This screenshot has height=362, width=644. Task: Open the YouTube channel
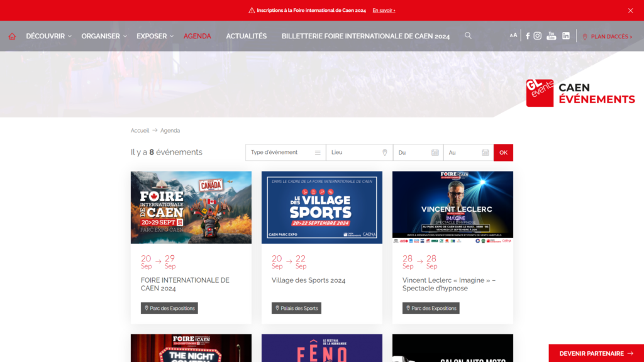coord(551,36)
